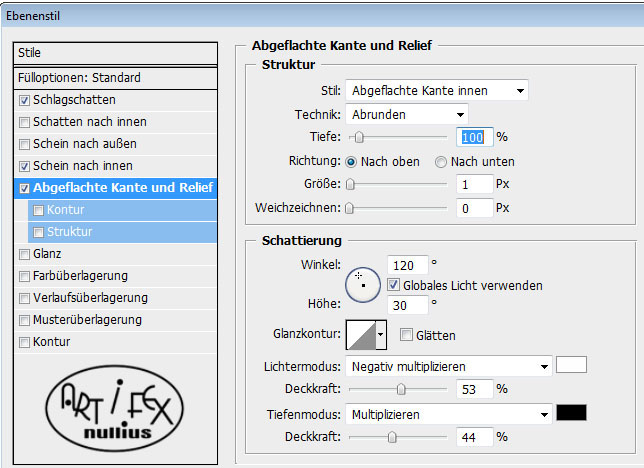Enable the Glanz checkbox

tap(24, 254)
